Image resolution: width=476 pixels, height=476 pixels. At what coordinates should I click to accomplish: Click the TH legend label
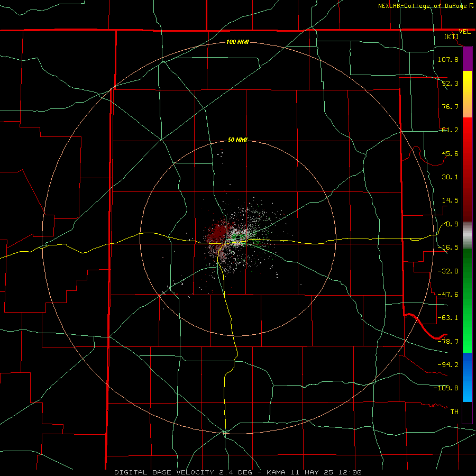pos(454,412)
